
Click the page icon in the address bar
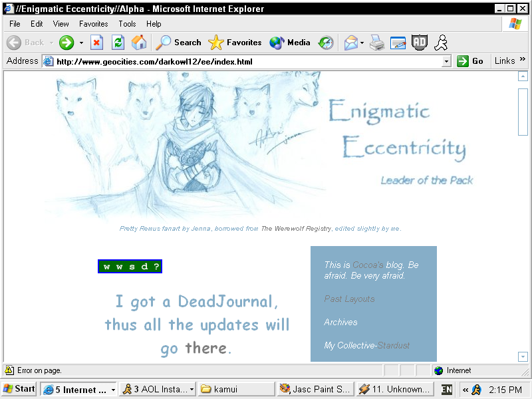49,61
